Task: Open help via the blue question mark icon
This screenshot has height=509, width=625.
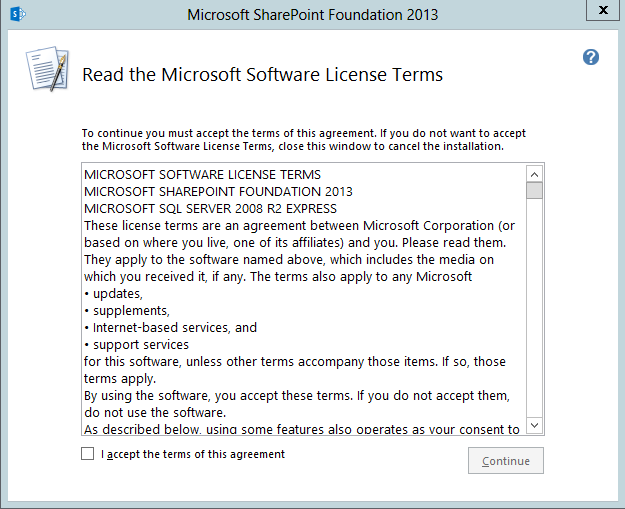Action: tap(591, 57)
